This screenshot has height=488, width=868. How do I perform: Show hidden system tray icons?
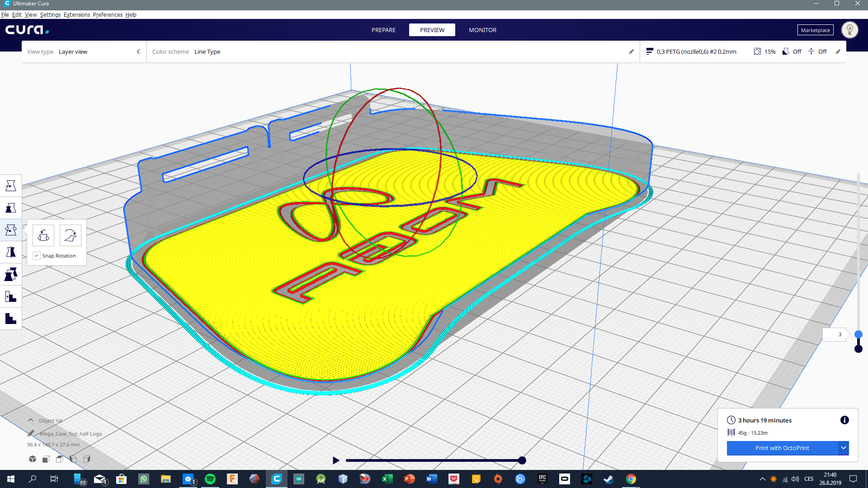(763, 479)
